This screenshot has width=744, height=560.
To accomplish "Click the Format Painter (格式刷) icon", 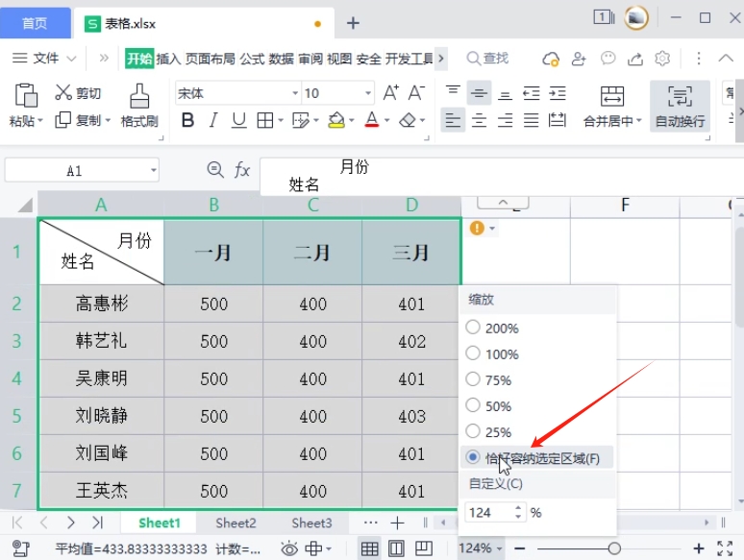I will point(139,95).
